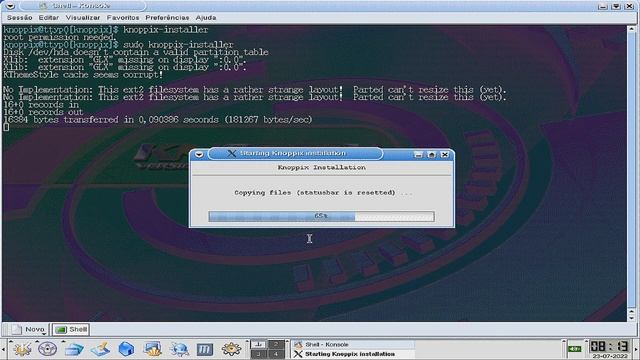
Task: Click 'sudo knoppix-installer' command line
Action: (178, 45)
